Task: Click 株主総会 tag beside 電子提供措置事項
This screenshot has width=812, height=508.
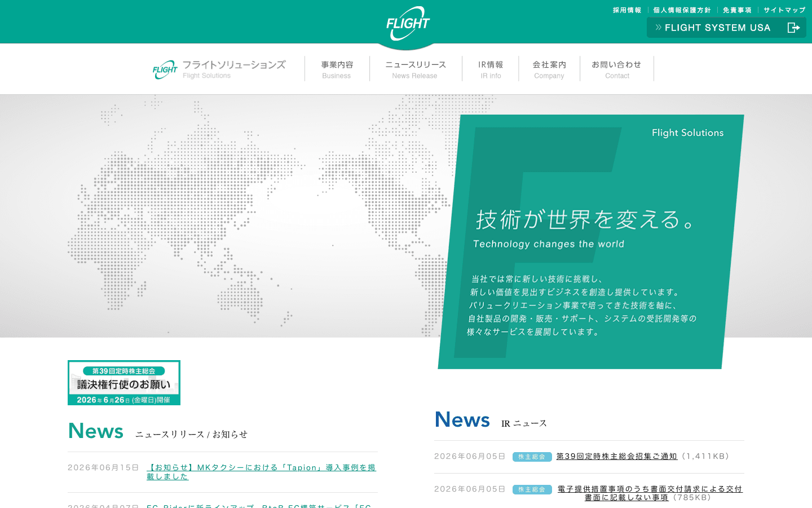Action: click(x=532, y=489)
